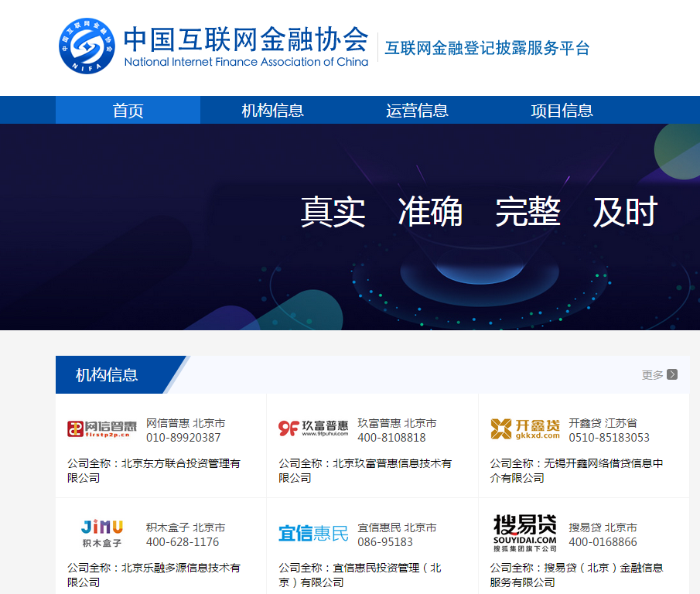Viewport: 700px width, 594px height.
Task: Click phone number 400-8108818
Action: pos(391,437)
